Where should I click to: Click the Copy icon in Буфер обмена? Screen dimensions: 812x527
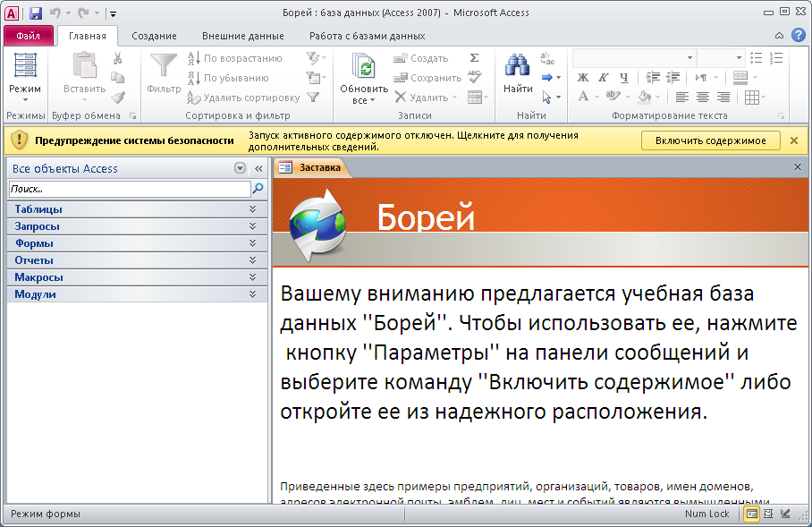(117, 78)
